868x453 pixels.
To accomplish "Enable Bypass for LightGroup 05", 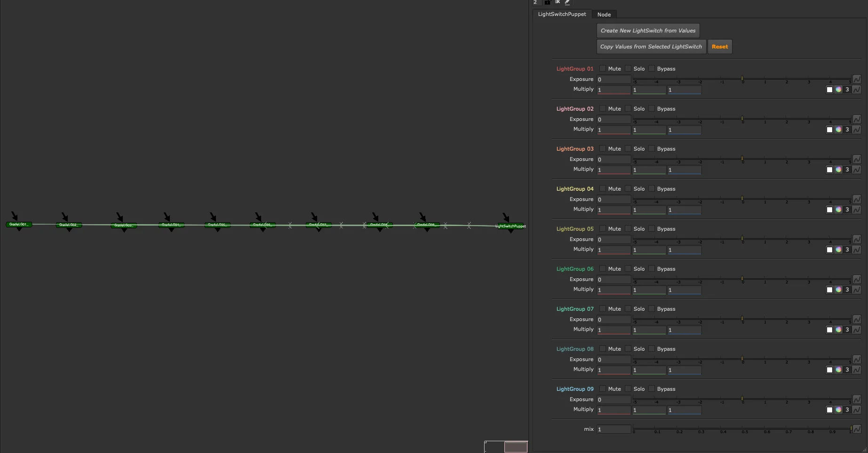I will point(652,228).
